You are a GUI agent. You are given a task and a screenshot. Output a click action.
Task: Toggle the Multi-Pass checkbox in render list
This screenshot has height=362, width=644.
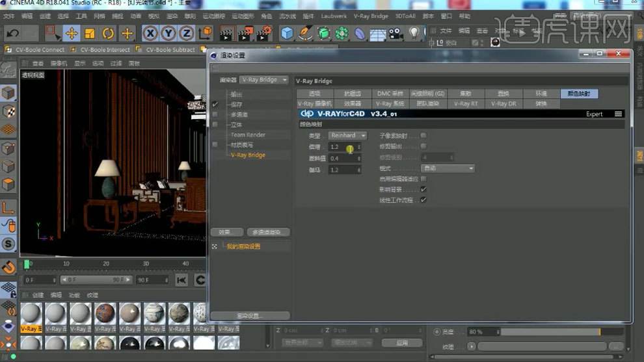point(215,114)
